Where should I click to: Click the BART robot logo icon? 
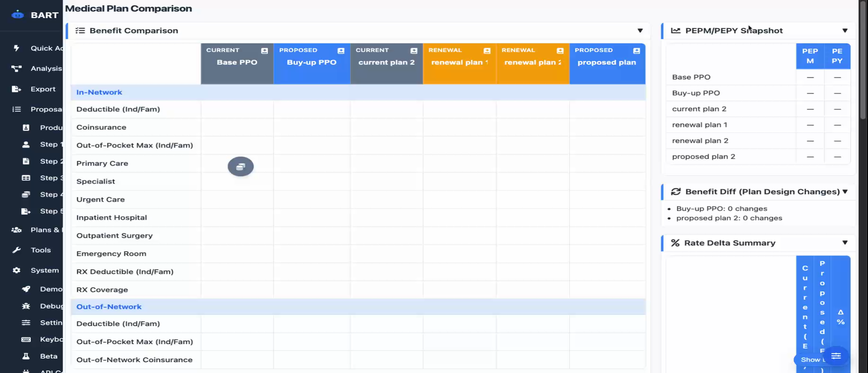click(x=17, y=15)
